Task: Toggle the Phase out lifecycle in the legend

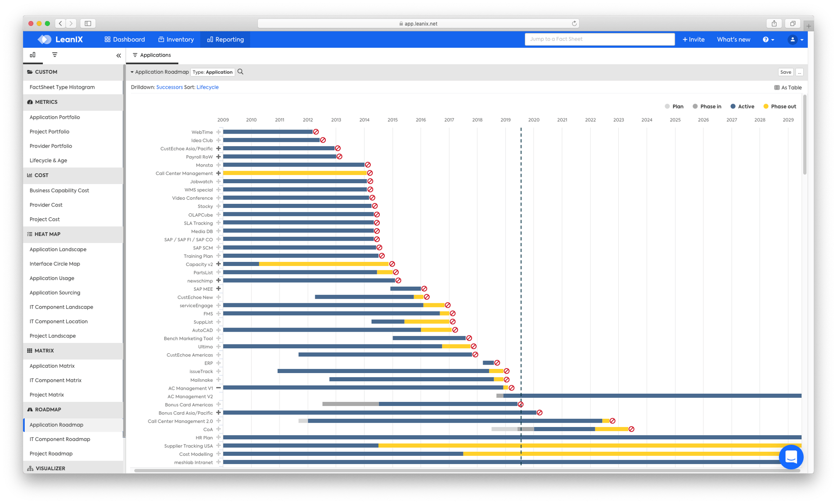Action: [766, 106]
